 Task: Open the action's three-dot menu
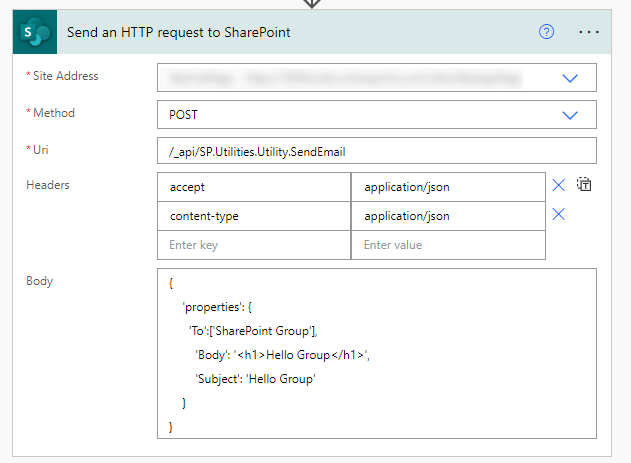[588, 32]
